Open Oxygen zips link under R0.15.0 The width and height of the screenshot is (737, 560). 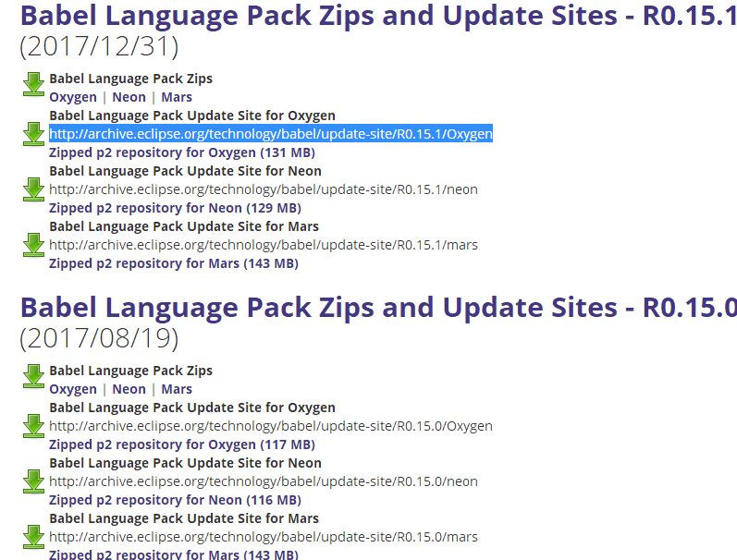tap(73, 389)
